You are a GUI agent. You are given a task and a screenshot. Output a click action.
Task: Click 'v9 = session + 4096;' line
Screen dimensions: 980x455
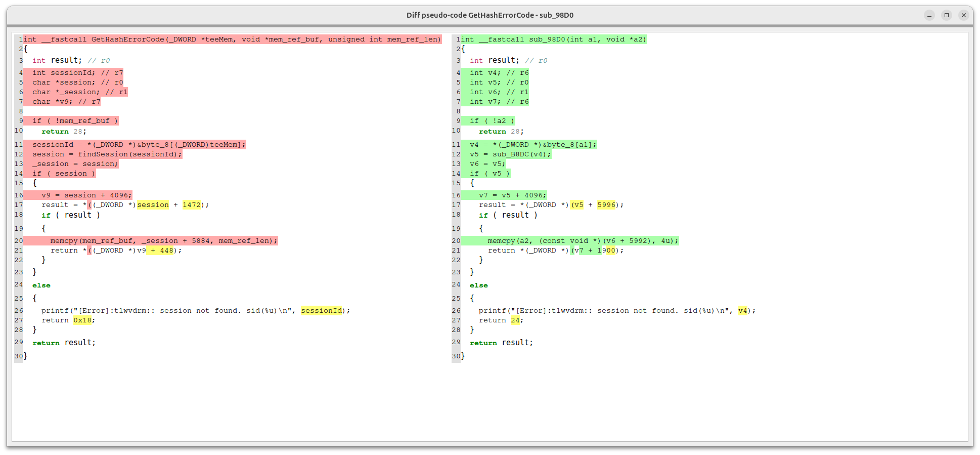(86, 195)
